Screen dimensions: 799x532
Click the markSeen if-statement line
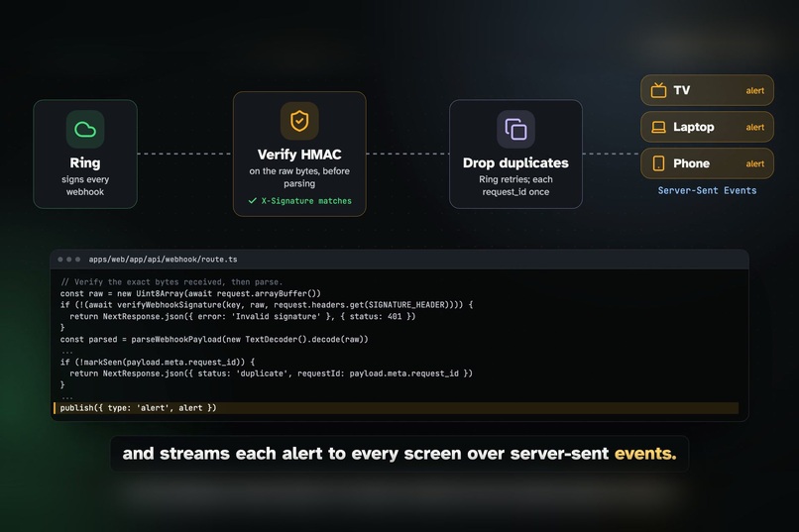coord(158,362)
